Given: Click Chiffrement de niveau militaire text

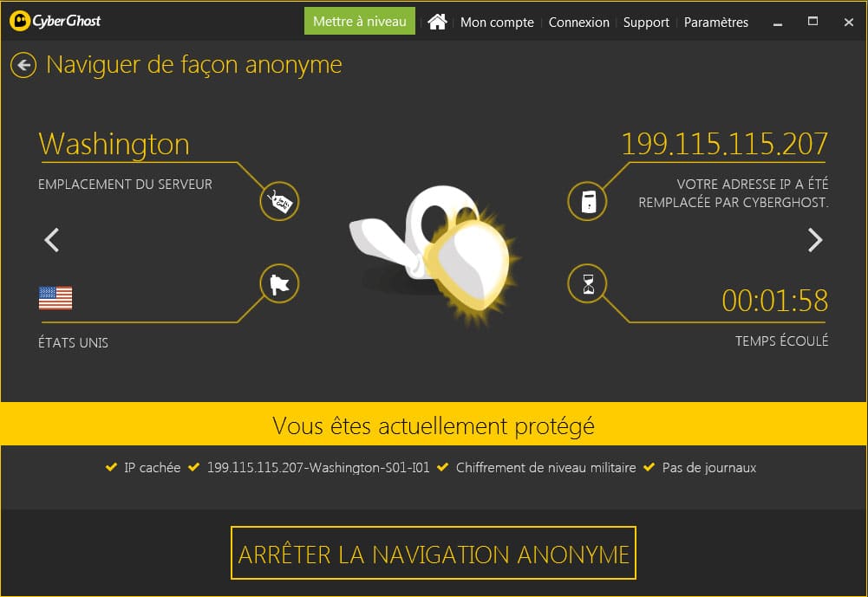Looking at the screenshot, I should pyautogui.click(x=545, y=468).
